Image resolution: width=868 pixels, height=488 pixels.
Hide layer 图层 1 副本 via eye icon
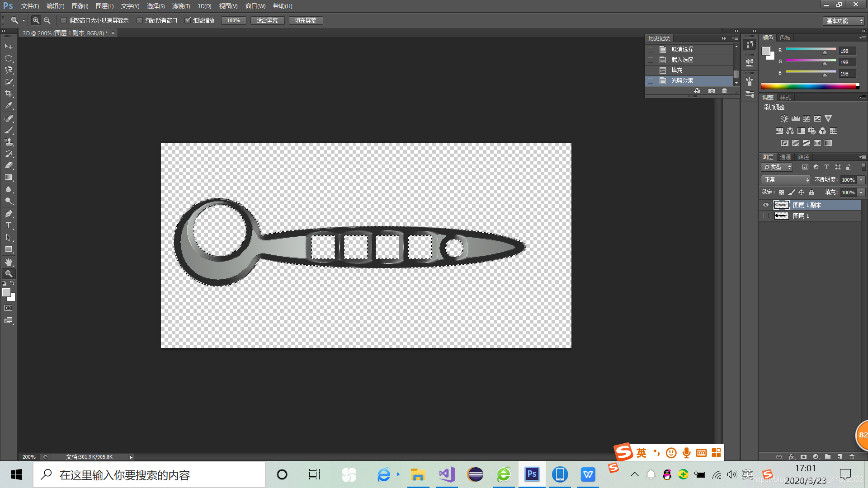(766, 205)
